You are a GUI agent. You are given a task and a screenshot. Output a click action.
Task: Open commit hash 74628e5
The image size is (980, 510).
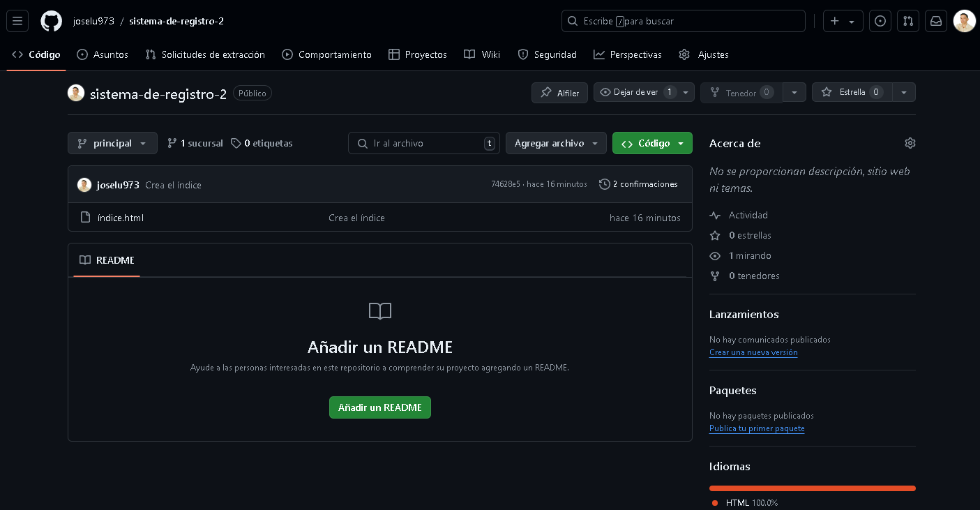(x=506, y=184)
